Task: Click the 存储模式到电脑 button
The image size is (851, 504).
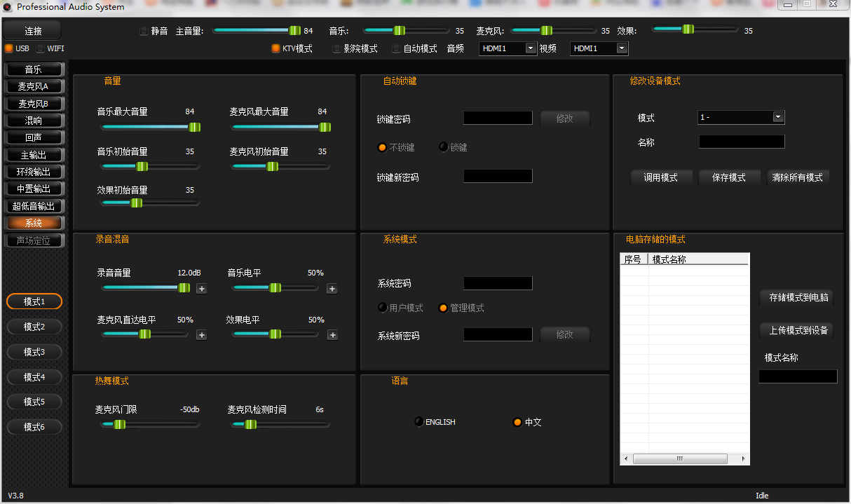Action: [x=798, y=297]
